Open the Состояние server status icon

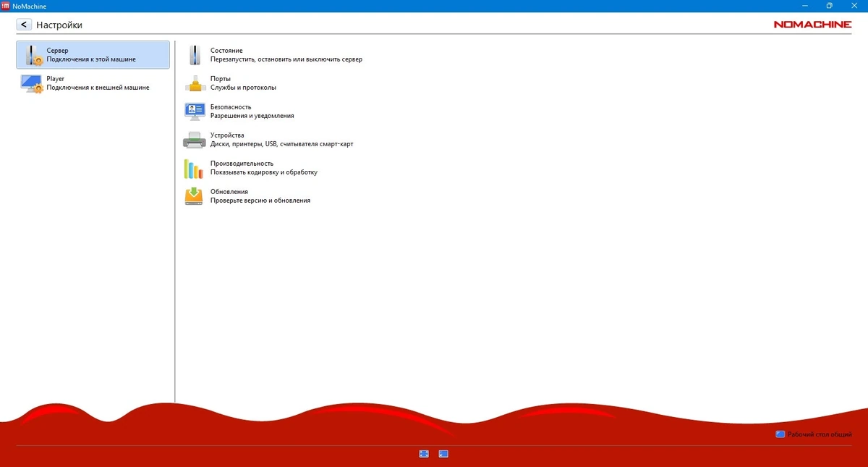194,55
